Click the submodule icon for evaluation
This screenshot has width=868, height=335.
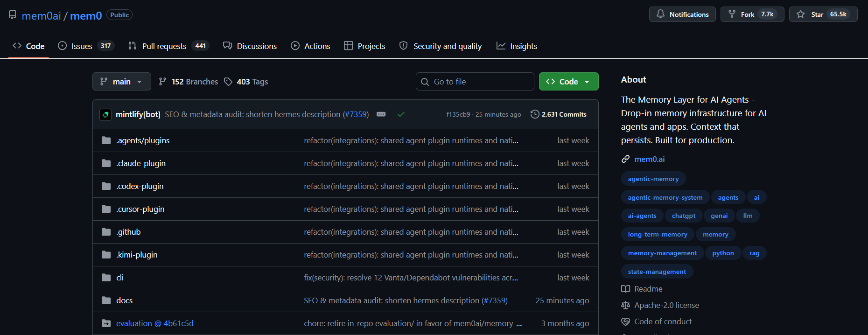106,323
